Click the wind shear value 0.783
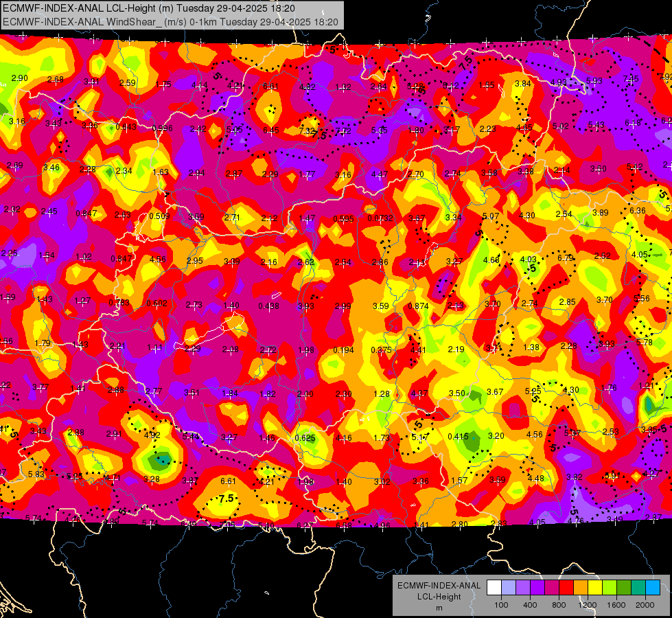 click(119, 302)
